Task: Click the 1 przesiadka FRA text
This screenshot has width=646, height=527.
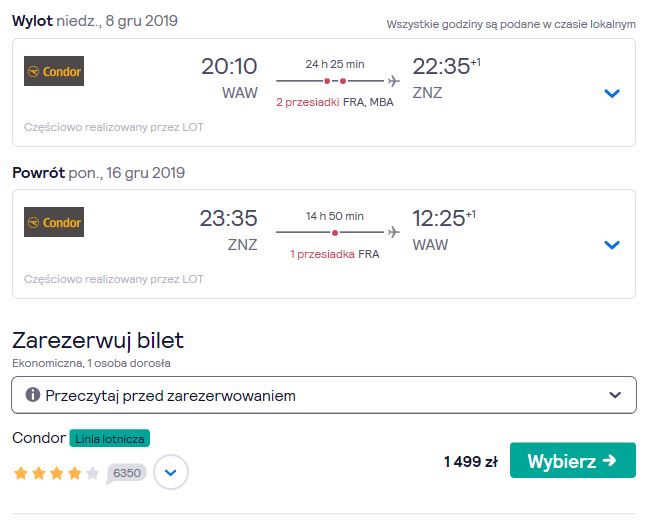Action: tap(335, 254)
